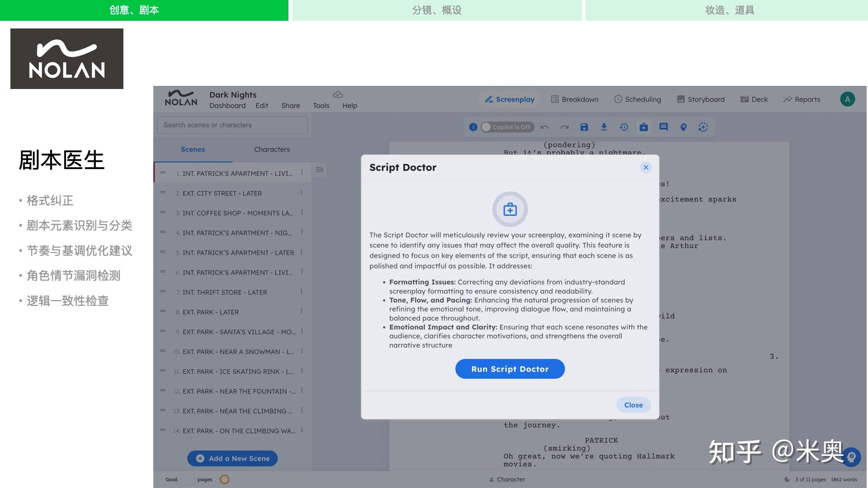Go to the Storyboard view
Screen dimensions: 868x488
click(x=701, y=99)
